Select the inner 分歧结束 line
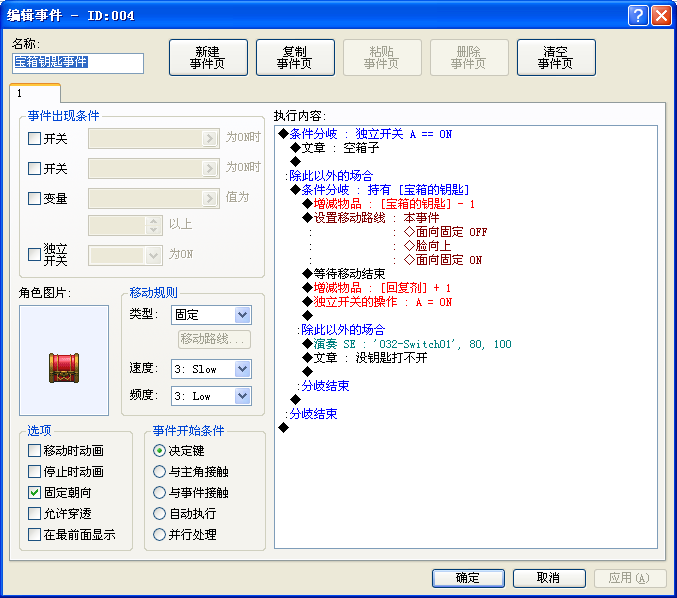677x598 pixels. pos(323,386)
